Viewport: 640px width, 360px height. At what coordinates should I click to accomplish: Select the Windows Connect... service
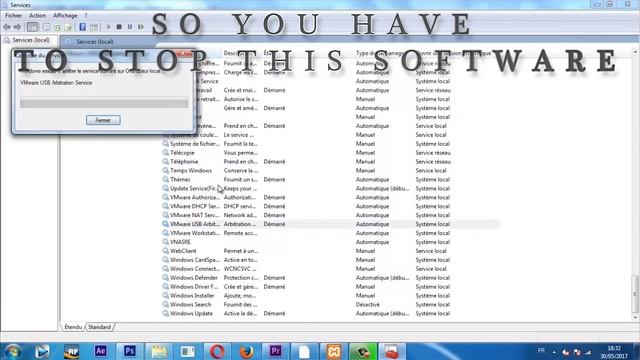click(195, 269)
